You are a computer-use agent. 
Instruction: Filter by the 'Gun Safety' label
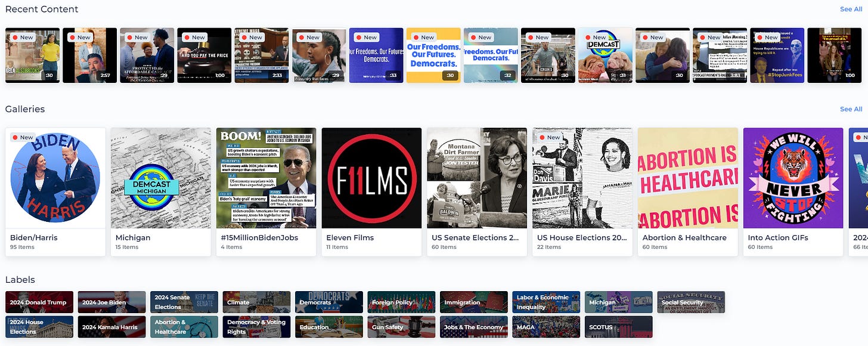click(x=401, y=327)
